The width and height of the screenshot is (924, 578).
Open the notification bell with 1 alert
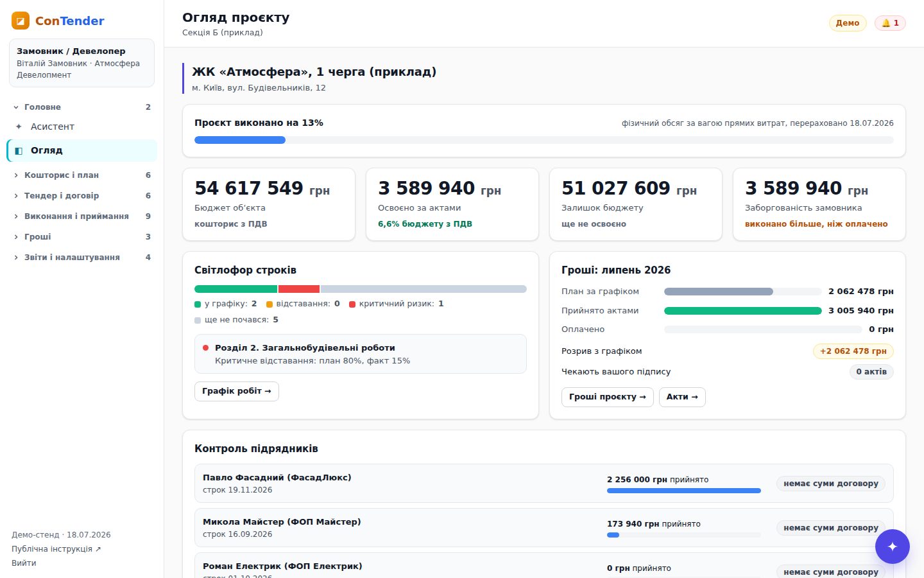[x=890, y=23]
